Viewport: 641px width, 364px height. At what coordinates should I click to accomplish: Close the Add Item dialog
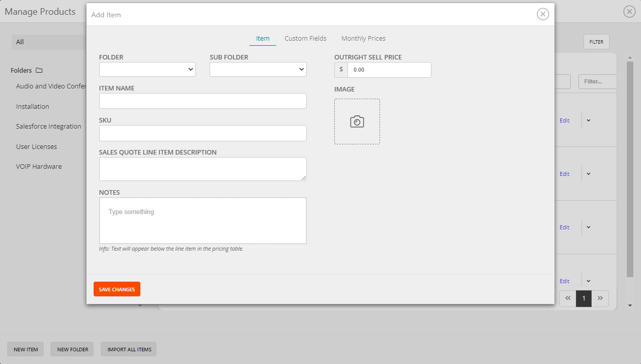(x=543, y=14)
